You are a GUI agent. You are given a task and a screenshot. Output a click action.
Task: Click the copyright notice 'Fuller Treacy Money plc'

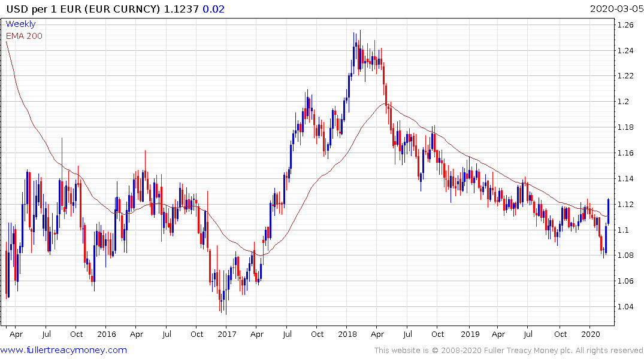coord(528,351)
